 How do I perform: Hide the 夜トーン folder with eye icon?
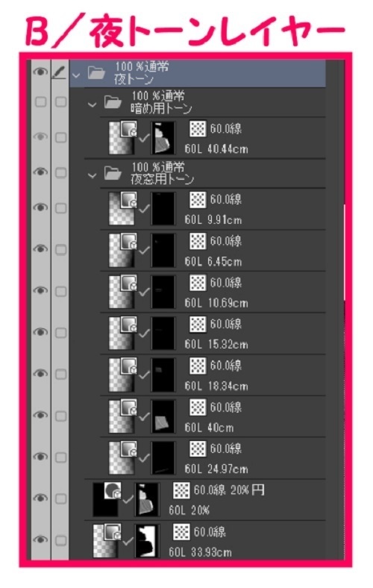tap(40, 72)
